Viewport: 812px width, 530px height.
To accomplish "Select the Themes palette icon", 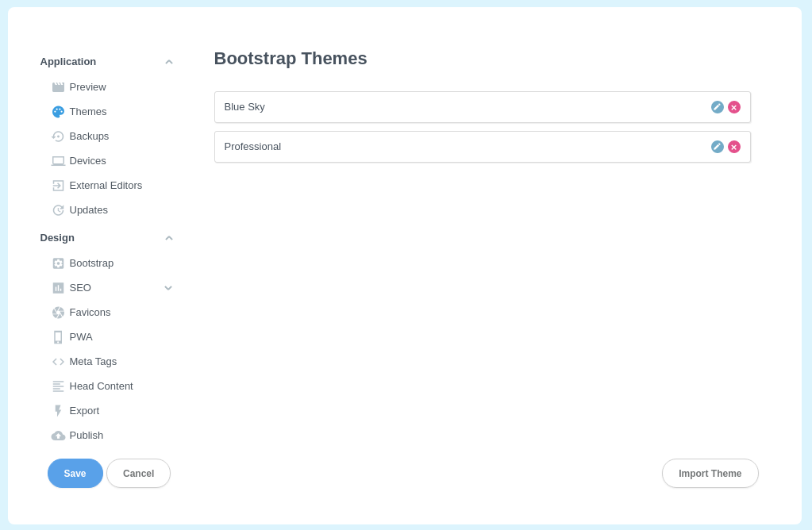I will pyautogui.click(x=57, y=111).
